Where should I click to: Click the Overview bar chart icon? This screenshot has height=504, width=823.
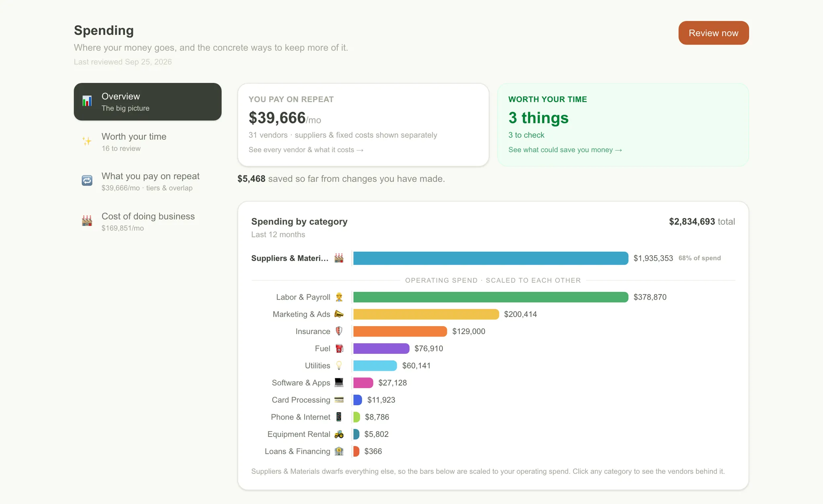[x=87, y=101]
